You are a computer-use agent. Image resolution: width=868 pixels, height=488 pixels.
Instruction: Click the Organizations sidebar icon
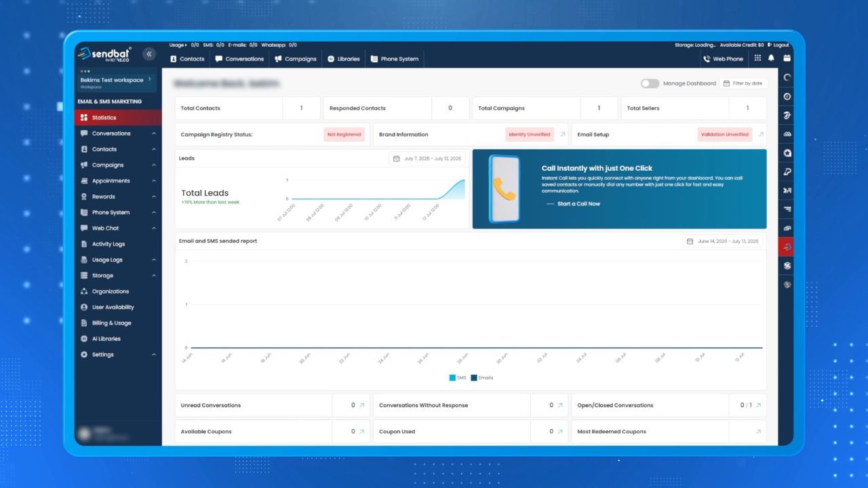coord(84,291)
